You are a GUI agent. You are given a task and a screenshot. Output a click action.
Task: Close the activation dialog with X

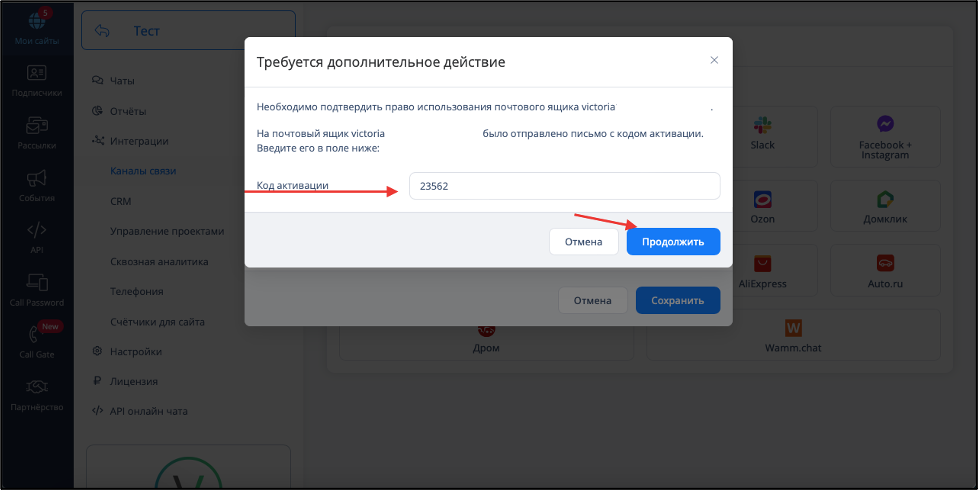[x=714, y=60]
